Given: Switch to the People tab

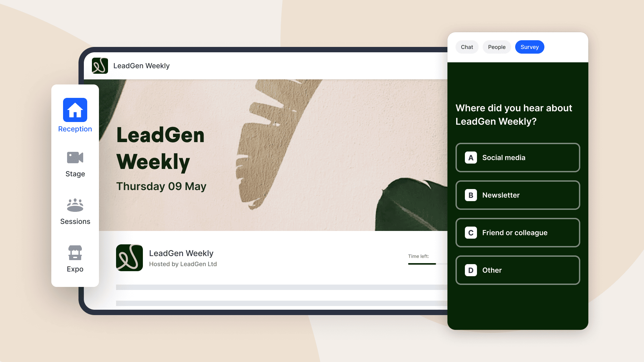Looking at the screenshot, I should [496, 47].
